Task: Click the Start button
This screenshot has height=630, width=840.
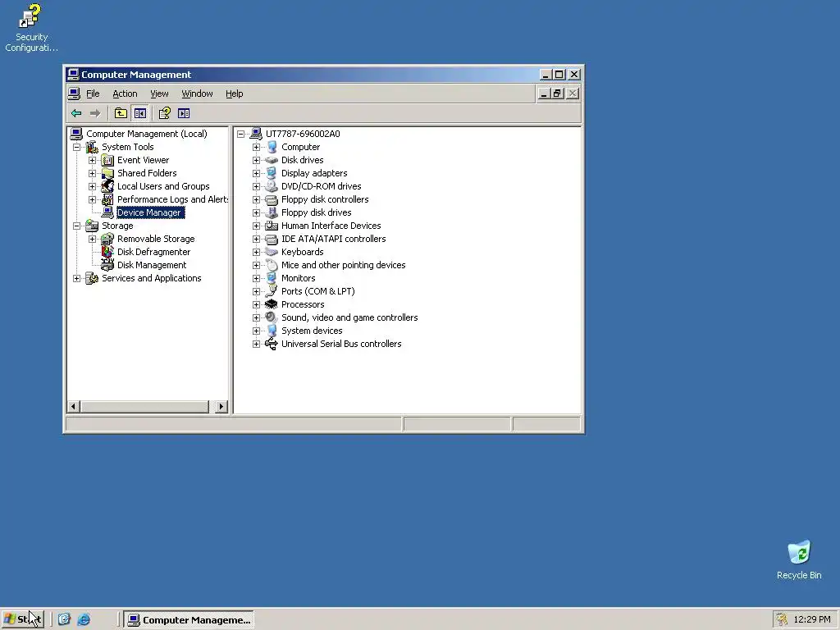Action: (22, 619)
